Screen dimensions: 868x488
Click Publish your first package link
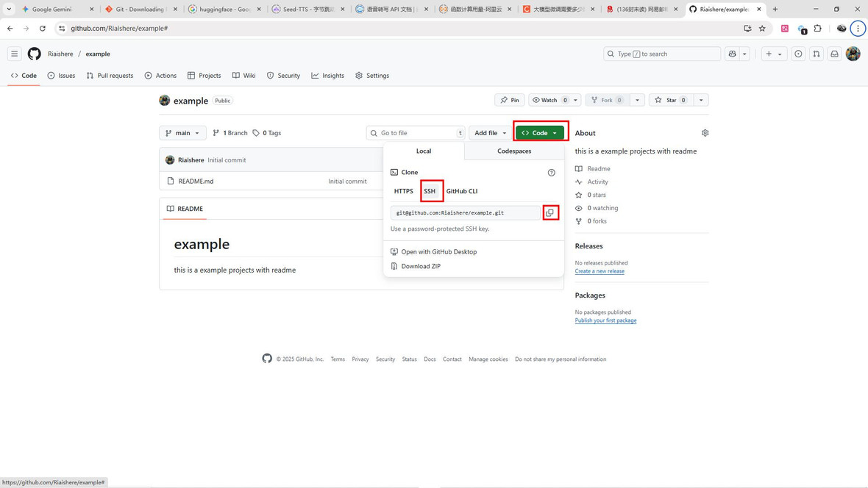[605, 320]
